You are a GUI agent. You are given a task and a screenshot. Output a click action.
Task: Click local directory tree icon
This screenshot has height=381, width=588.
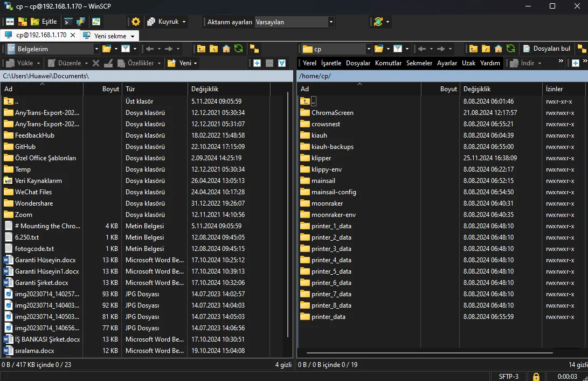click(254, 49)
